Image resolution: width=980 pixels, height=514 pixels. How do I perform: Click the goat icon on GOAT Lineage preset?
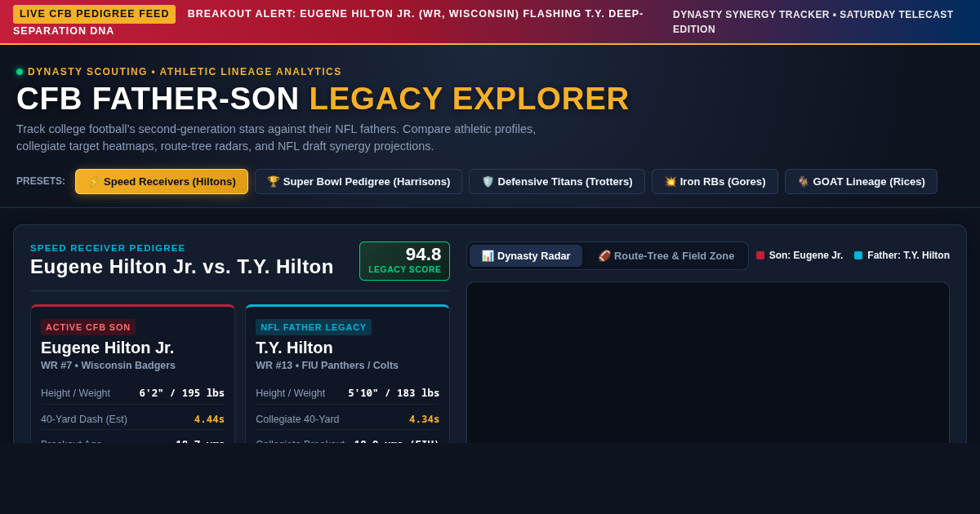[804, 181]
